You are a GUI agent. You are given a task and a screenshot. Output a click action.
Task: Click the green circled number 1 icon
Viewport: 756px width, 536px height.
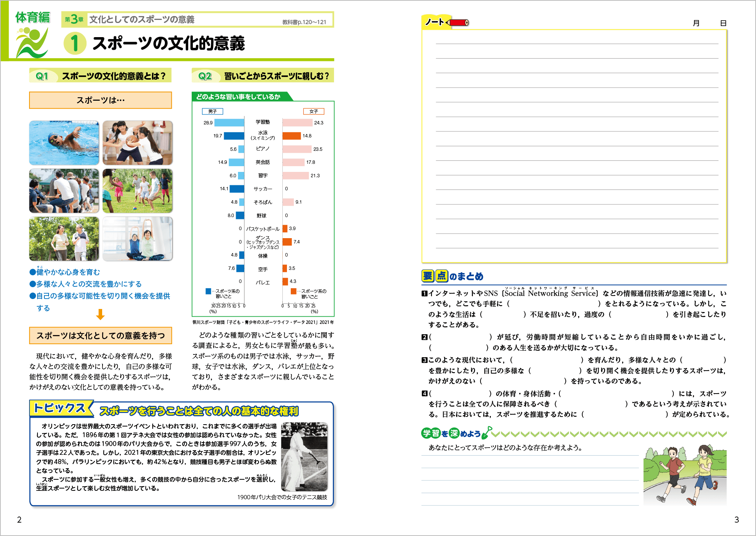pyautogui.click(x=75, y=43)
